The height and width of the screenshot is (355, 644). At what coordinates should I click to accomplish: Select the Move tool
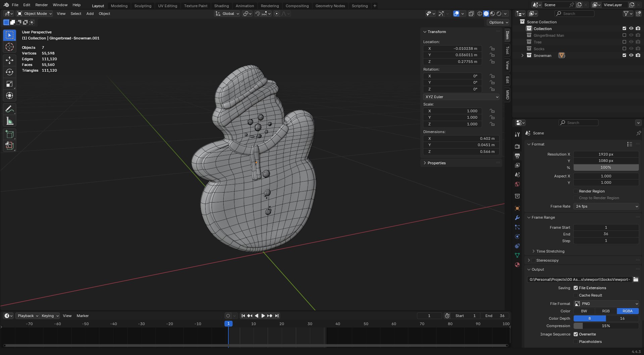(x=9, y=60)
